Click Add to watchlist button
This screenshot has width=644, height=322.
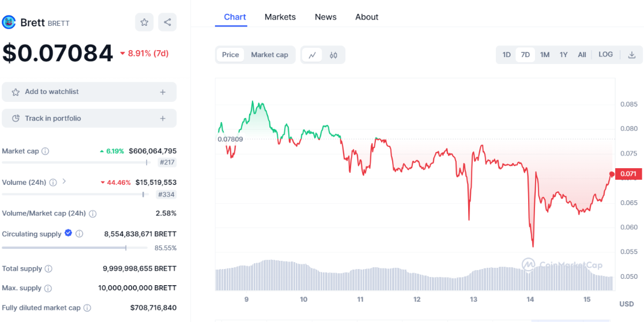pos(89,92)
